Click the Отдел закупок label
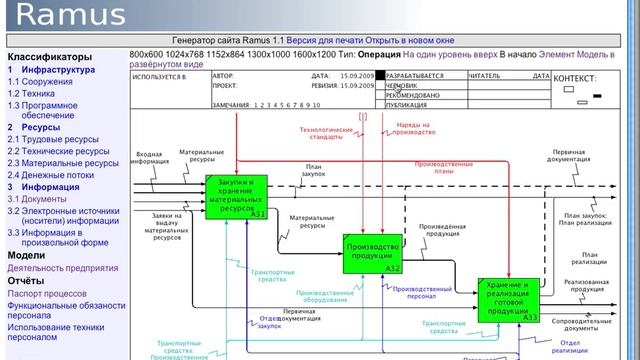This screenshot has height=360, width=640. pos(269,322)
